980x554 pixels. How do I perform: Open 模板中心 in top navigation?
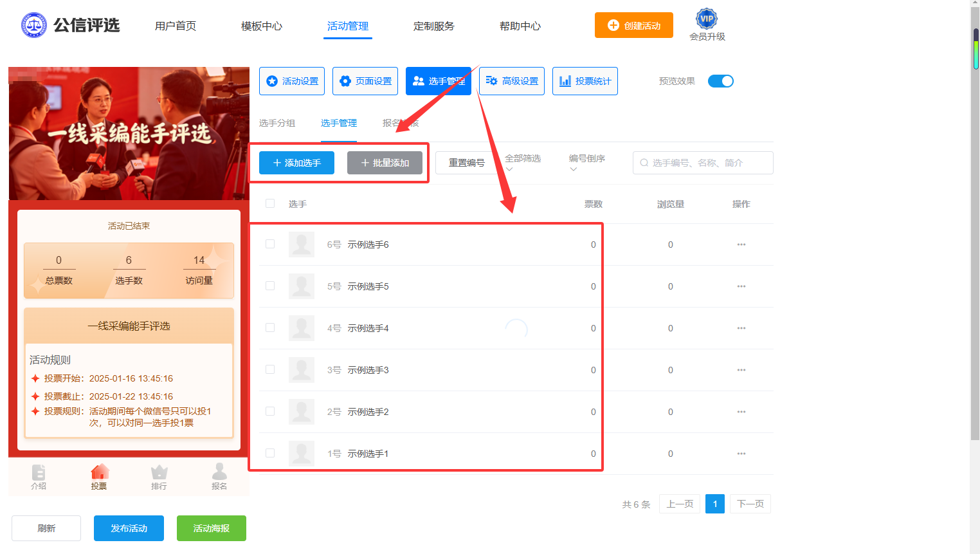pyautogui.click(x=262, y=26)
